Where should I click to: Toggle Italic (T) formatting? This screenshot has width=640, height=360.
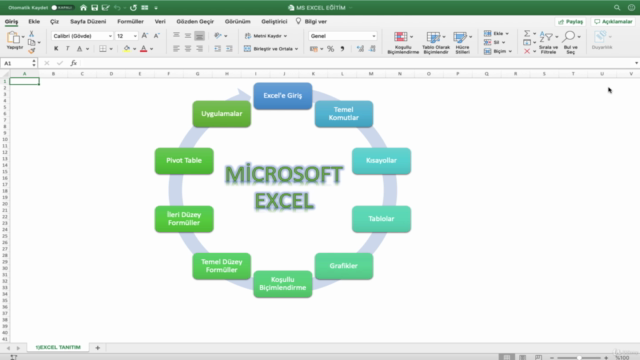(x=67, y=49)
